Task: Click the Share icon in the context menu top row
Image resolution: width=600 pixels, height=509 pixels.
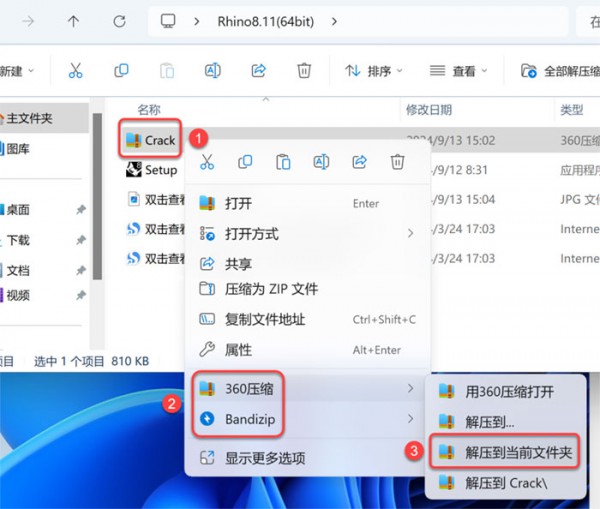Action: (359, 162)
